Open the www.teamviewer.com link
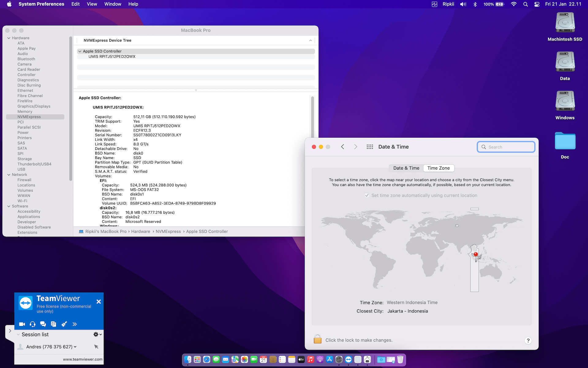 (83, 359)
